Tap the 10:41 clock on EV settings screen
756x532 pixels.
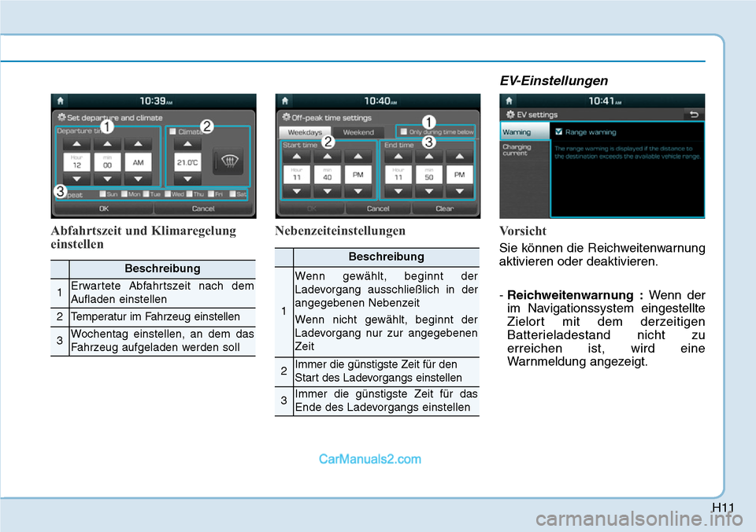605,101
